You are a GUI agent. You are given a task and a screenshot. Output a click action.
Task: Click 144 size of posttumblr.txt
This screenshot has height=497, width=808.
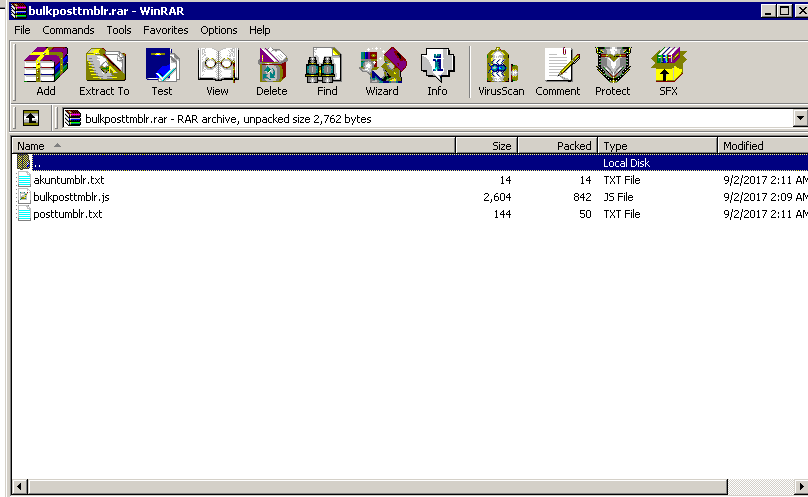[502, 214]
